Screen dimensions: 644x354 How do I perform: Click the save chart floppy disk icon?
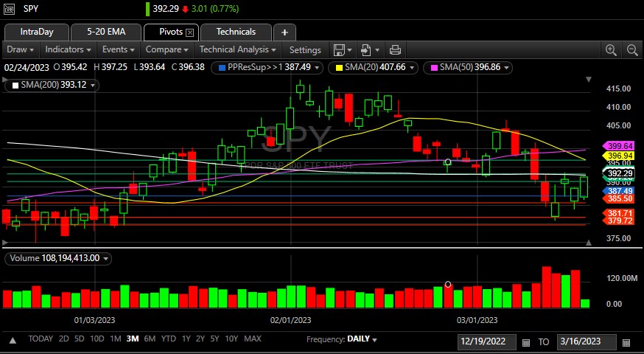coord(339,50)
